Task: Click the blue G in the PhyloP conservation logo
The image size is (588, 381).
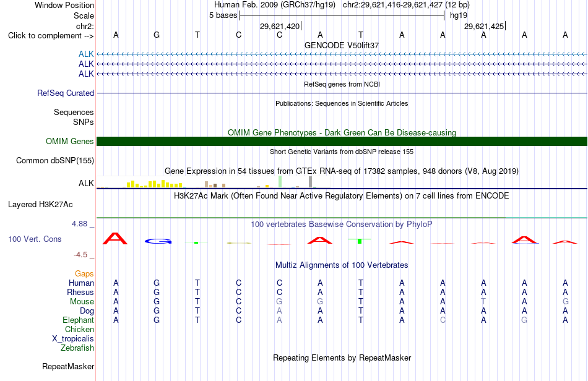Action: 158,241
